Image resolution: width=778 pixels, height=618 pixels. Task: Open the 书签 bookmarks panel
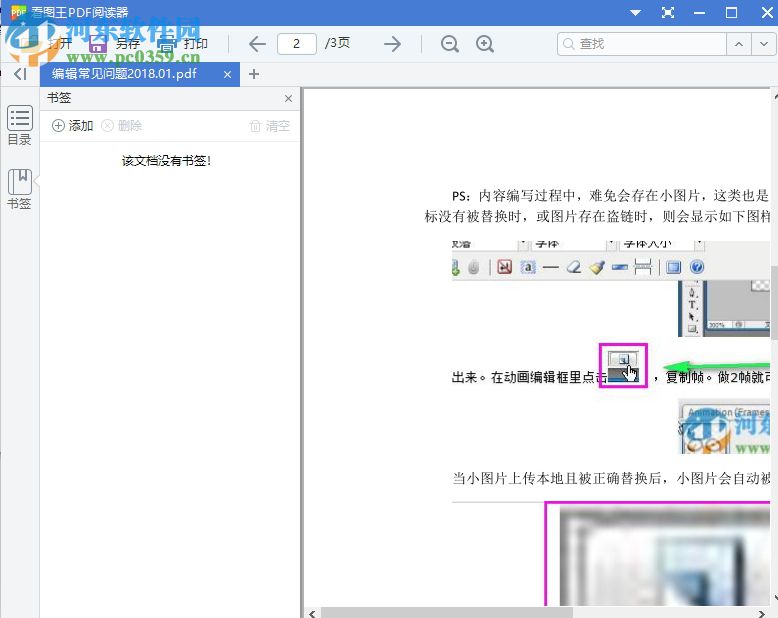point(19,189)
